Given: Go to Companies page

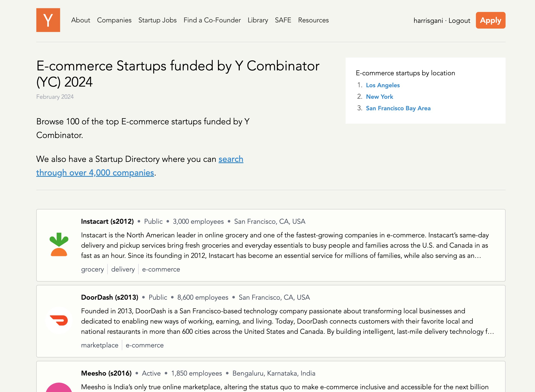Looking at the screenshot, I should pos(114,20).
